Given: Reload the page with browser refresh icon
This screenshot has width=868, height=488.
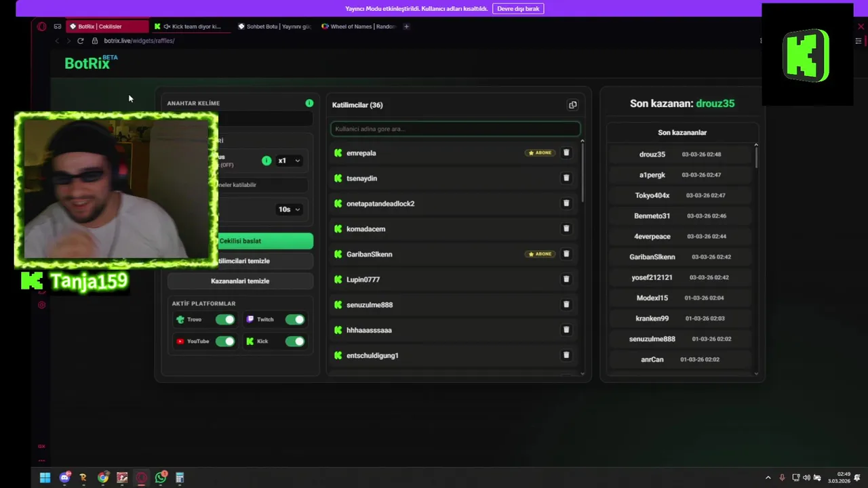Looking at the screenshot, I should tap(80, 41).
